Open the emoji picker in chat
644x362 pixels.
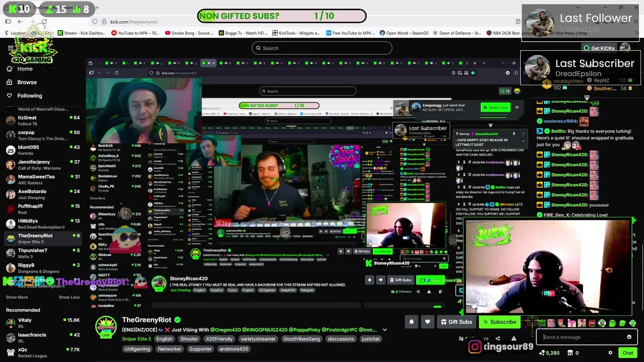pyautogui.click(x=629, y=337)
